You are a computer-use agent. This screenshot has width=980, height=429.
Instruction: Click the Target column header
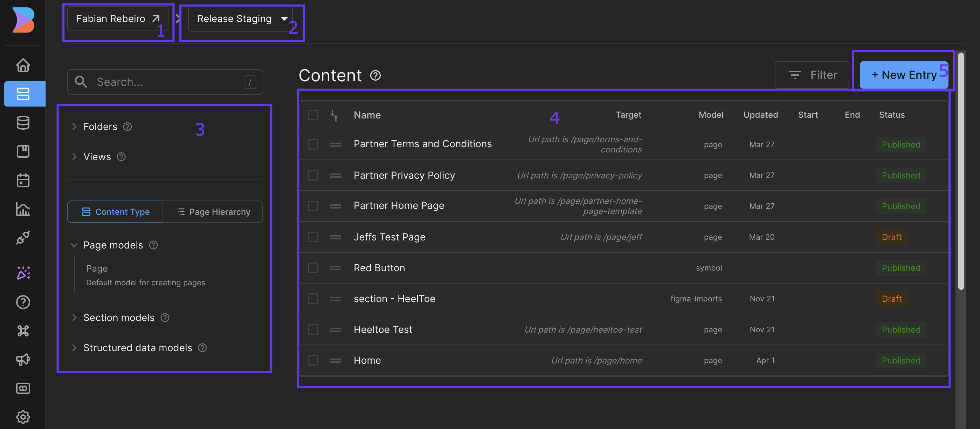coord(628,115)
